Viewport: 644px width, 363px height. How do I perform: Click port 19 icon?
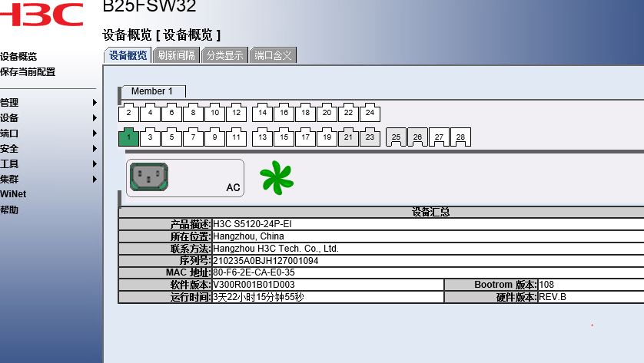click(327, 137)
